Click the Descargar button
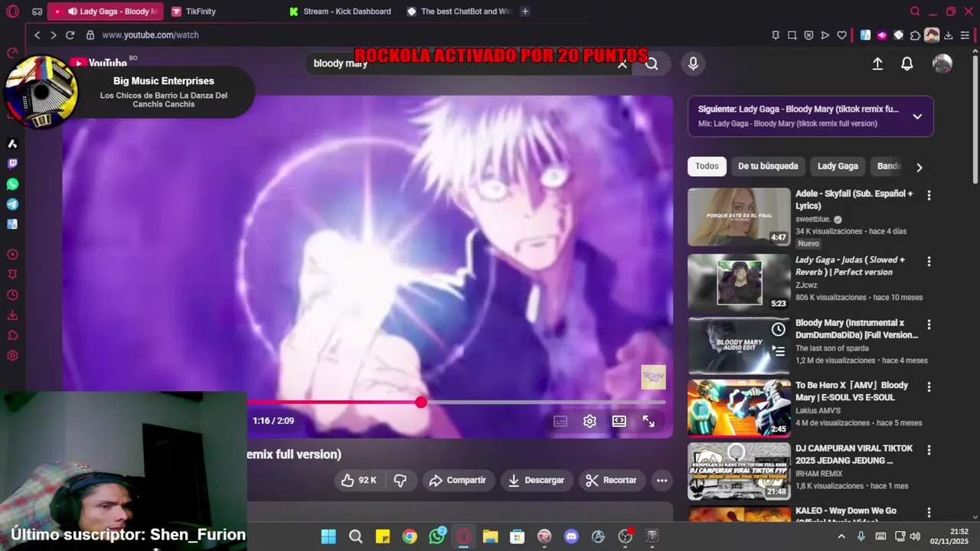 click(x=537, y=481)
